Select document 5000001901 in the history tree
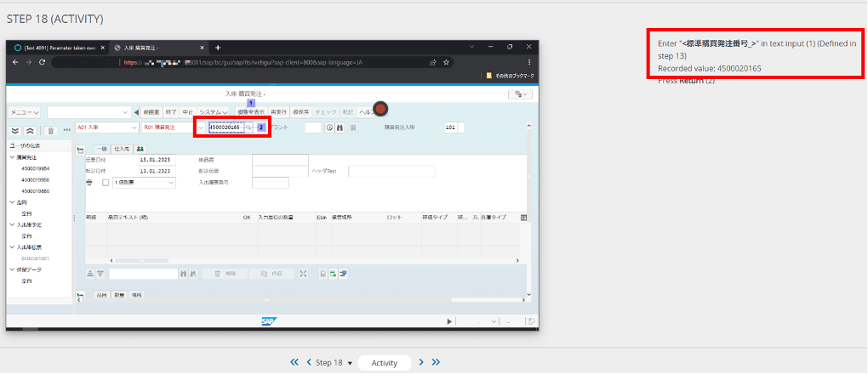The image size is (868, 374). (35, 258)
